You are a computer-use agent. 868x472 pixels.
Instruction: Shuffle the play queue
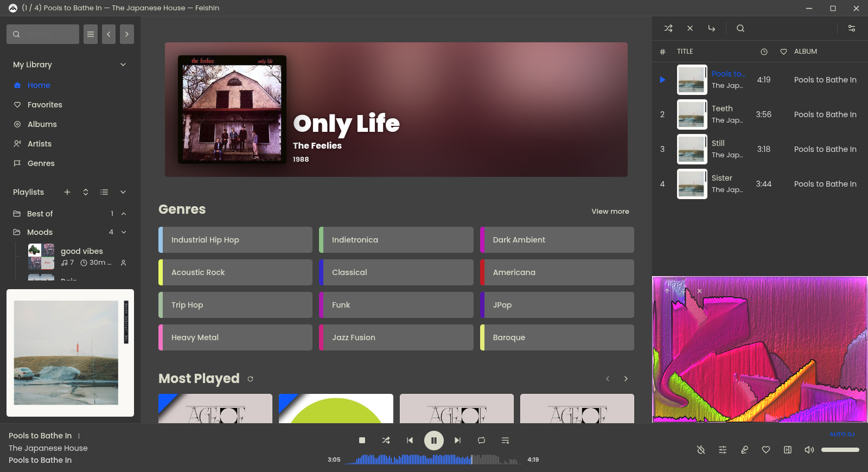pos(668,28)
